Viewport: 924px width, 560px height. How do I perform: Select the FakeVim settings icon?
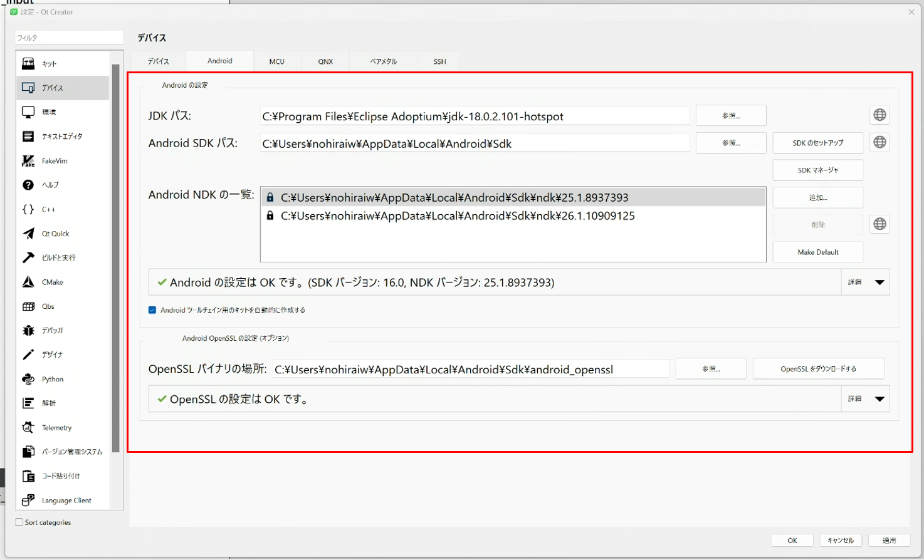click(x=29, y=161)
